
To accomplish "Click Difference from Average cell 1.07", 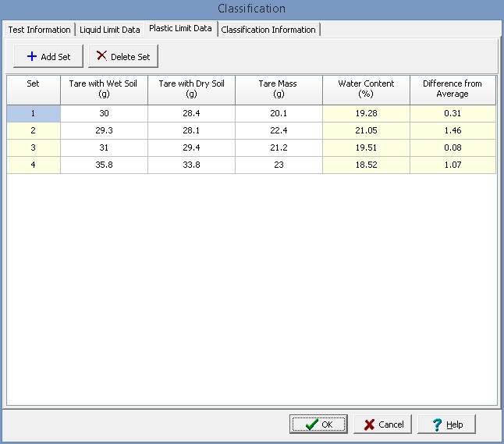I will click(453, 165).
